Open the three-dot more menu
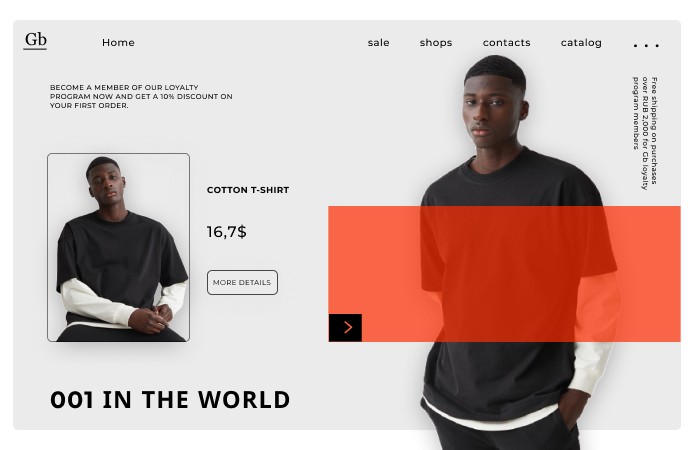 (646, 45)
